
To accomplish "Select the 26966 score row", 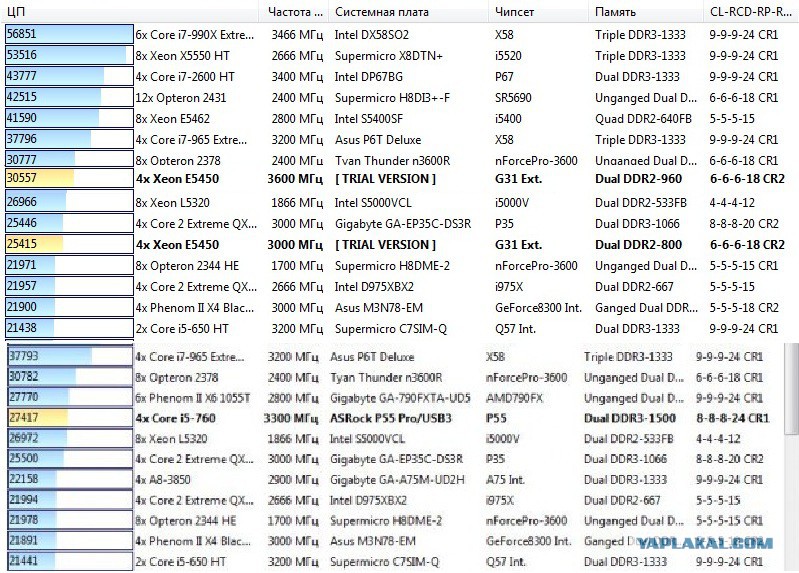I will (x=392, y=202).
